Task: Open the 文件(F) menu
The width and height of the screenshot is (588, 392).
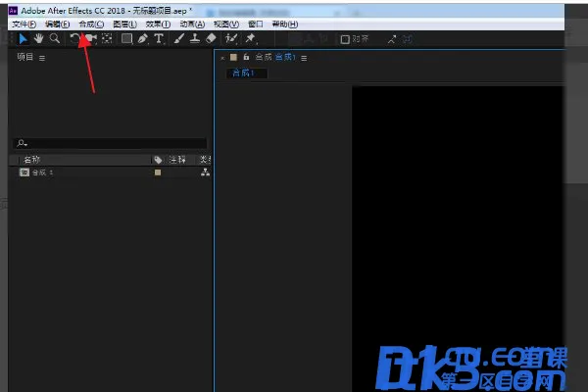Action: click(24, 24)
